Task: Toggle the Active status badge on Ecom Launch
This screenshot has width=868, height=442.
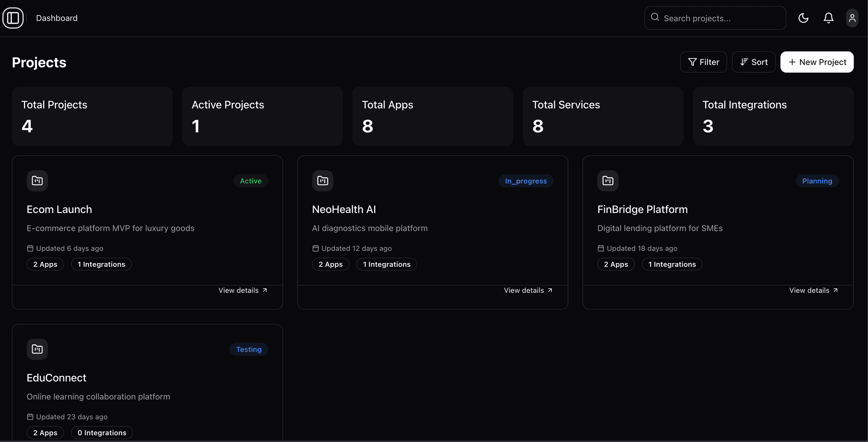Action: point(250,181)
